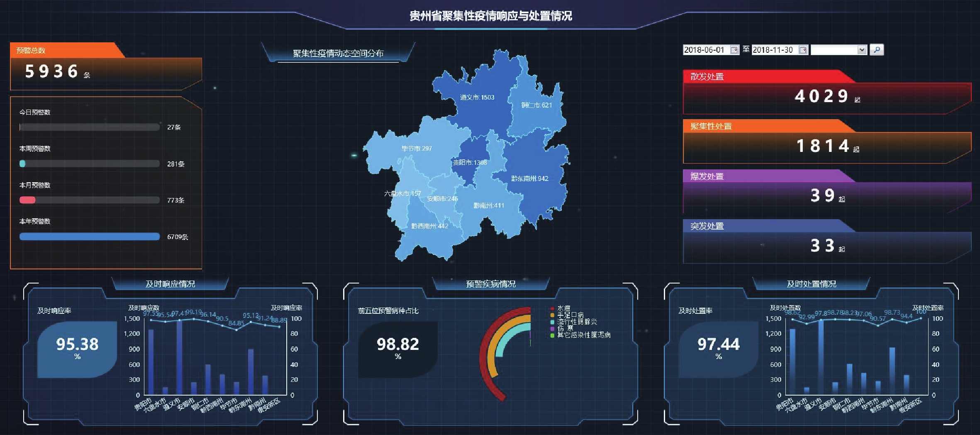Viewport: 980px width, 435px height.
Task: Expand the empty filter dropdown arrow
Action: (862, 50)
